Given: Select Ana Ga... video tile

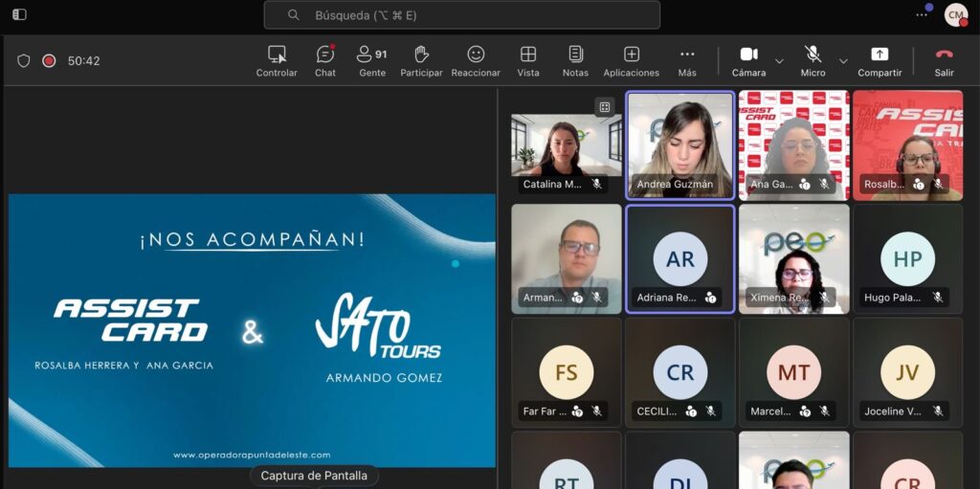Looking at the screenshot, I should click(793, 145).
